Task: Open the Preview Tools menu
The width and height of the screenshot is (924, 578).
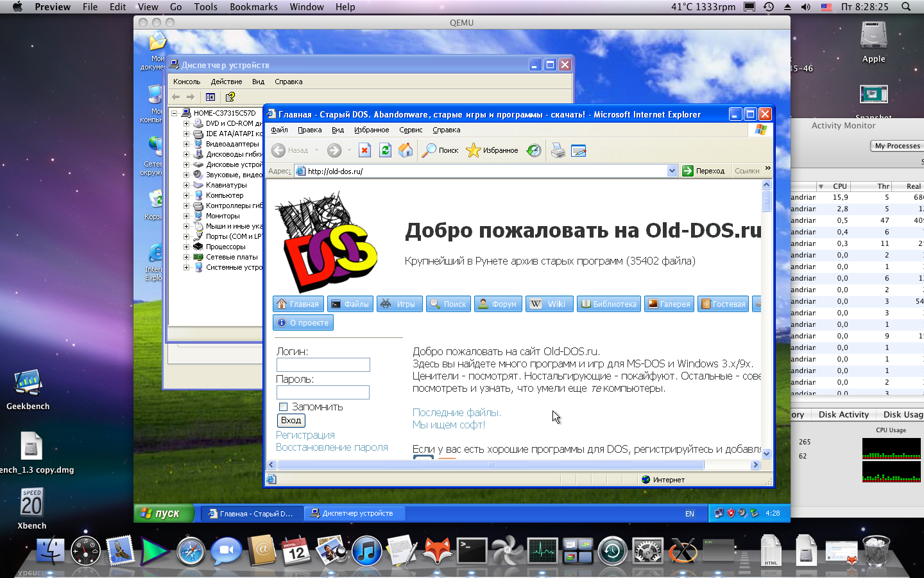Action: click(x=205, y=7)
